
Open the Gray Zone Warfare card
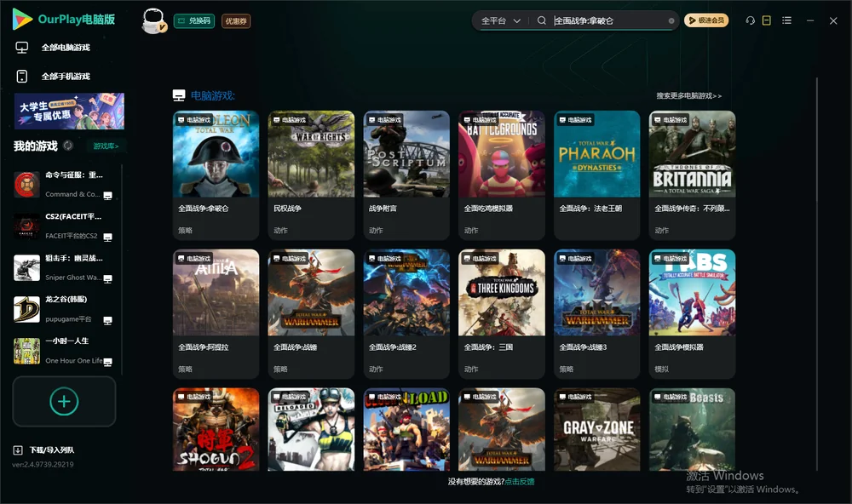[x=597, y=429]
